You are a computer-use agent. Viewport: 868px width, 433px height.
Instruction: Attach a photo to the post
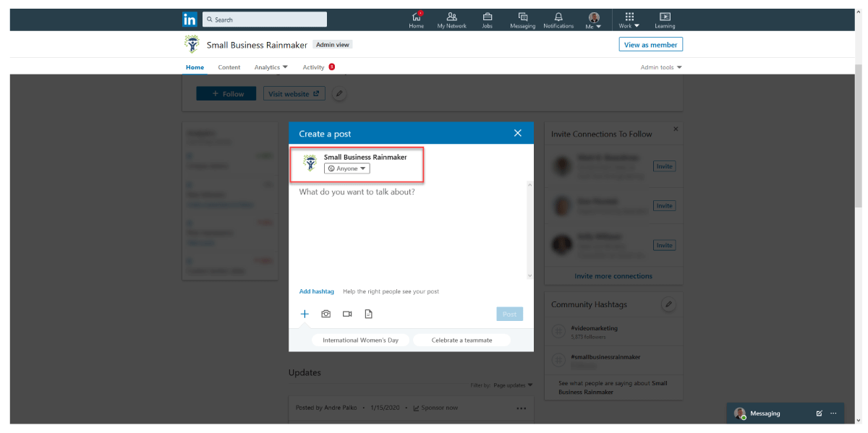pyautogui.click(x=325, y=313)
